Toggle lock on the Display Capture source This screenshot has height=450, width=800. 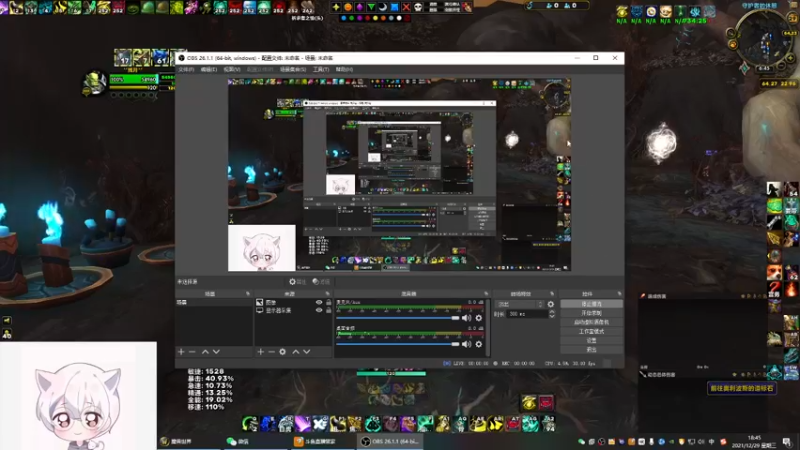click(x=329, y=310)
